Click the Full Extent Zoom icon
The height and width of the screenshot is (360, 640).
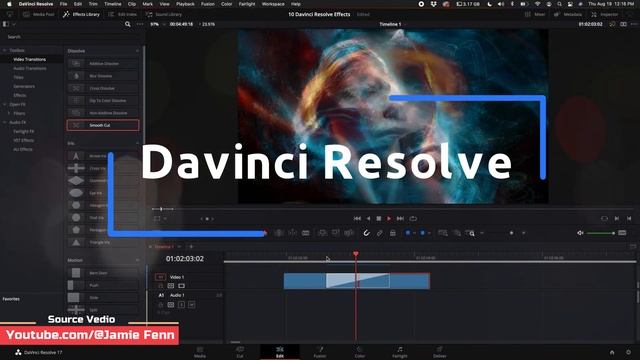(443, 233)
